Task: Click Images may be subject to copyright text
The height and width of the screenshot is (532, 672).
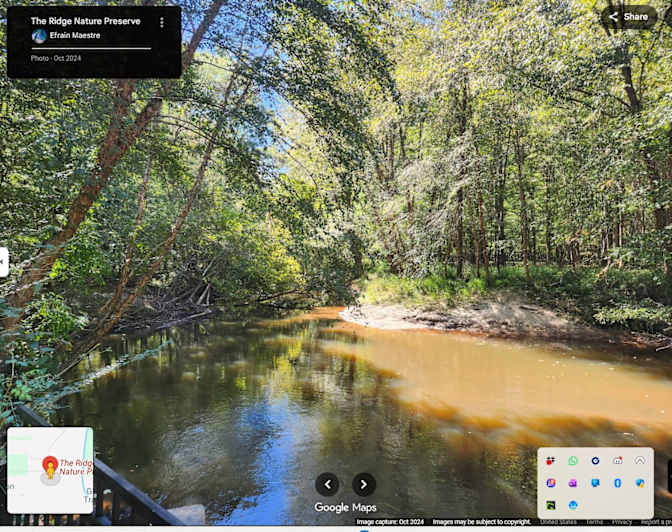Action: (482, 522)
